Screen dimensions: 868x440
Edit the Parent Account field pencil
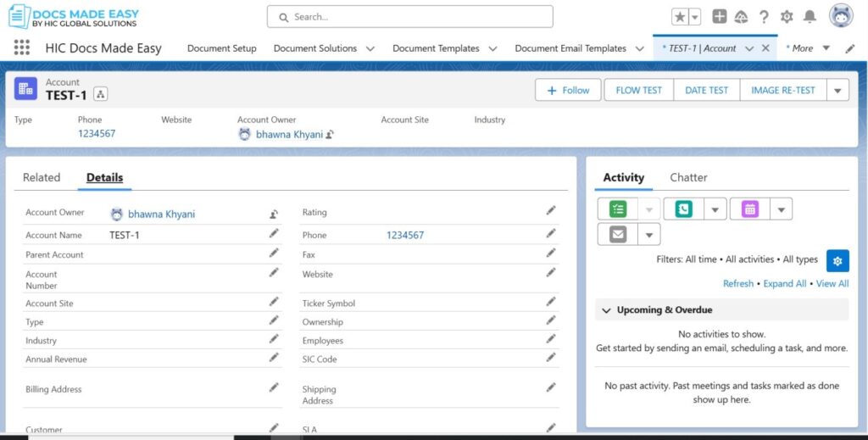[x=274, y=253]
